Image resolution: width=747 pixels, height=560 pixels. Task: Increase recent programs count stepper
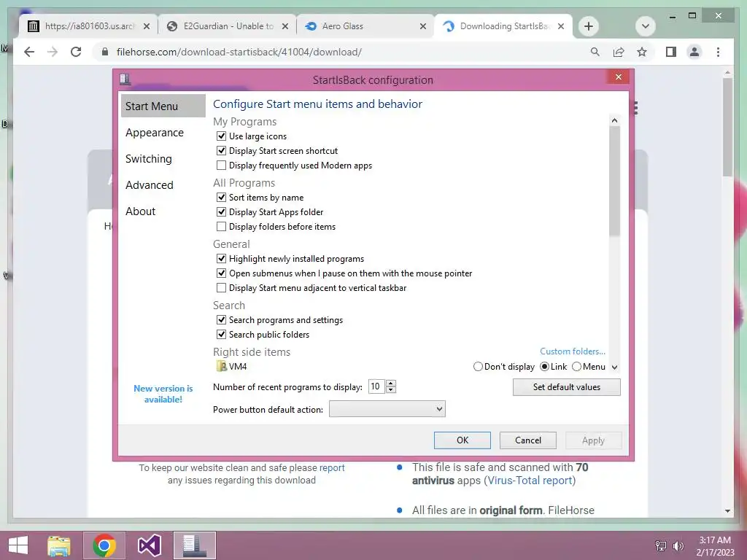(x=391, y=384)
